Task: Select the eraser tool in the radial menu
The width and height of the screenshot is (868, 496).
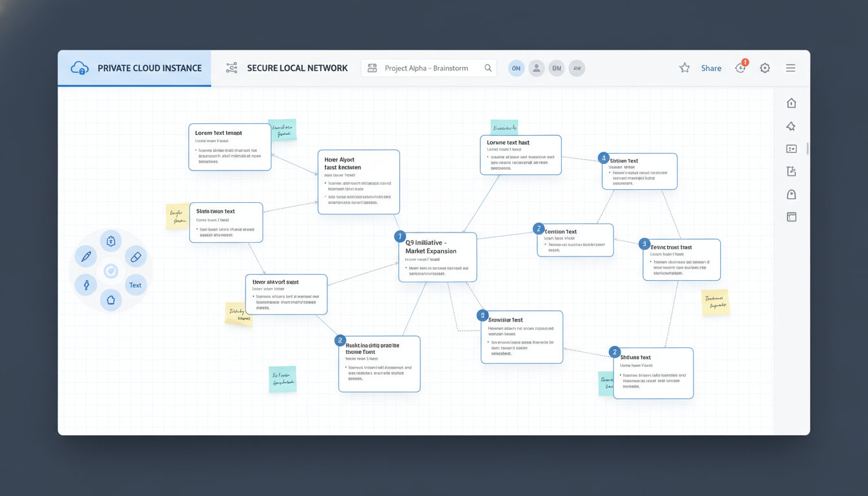Action: click(x=136, y=257)
